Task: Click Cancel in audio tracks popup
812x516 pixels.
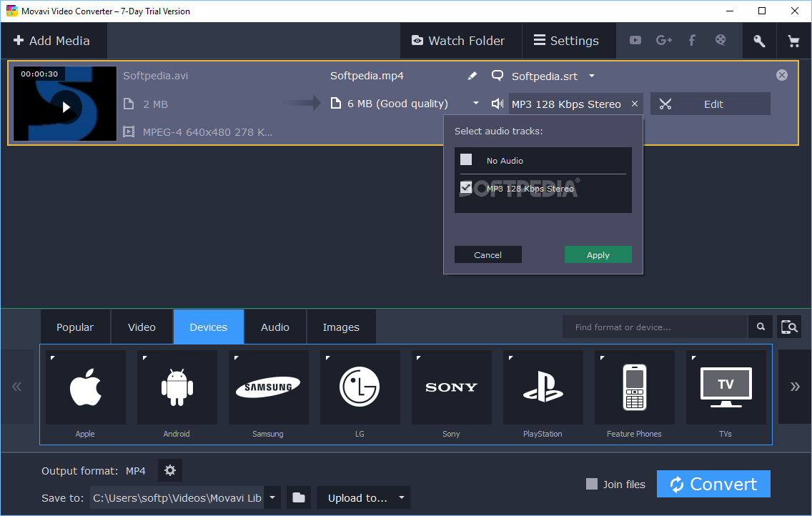Action: click(487, 254)
